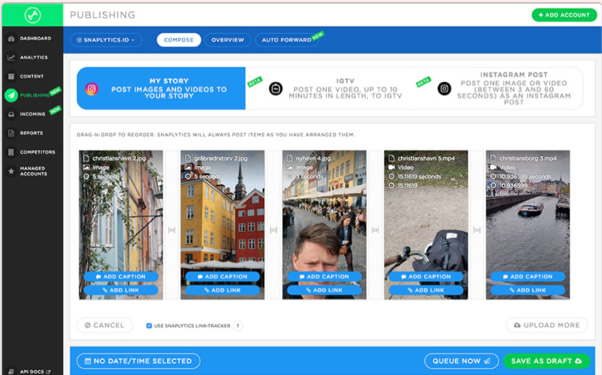The width and height of the screenshot is (602, 375).
Task: Add caption to nyhavn 4.jpg
Action: pyautogui.click(x=324, y=276)
